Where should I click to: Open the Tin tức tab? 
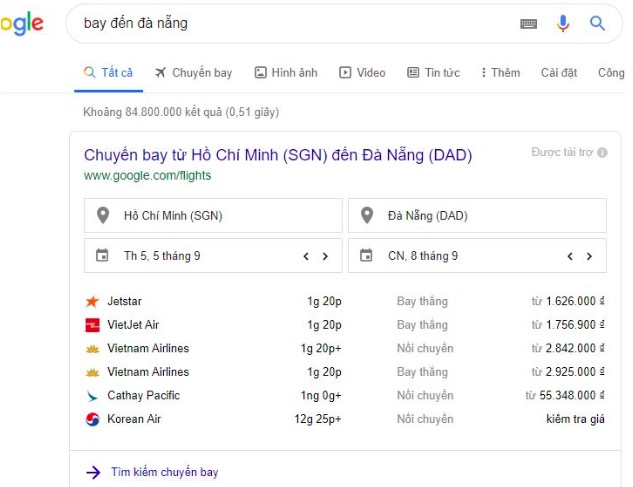tap(433, 73)
